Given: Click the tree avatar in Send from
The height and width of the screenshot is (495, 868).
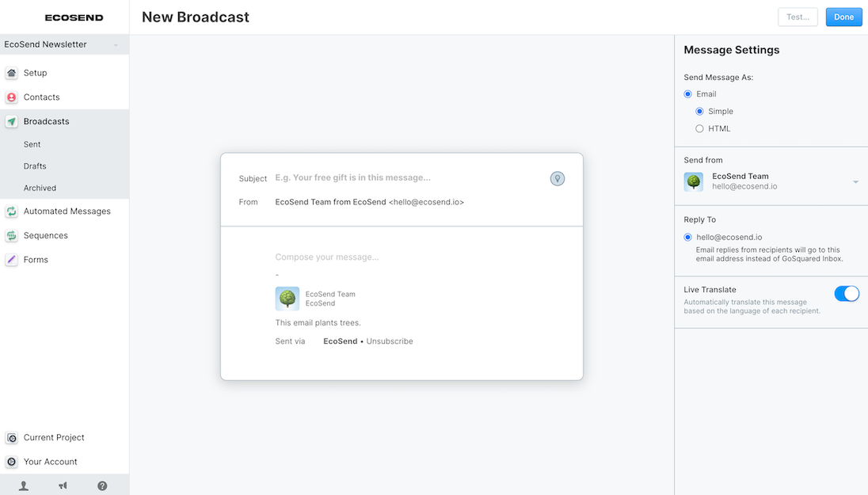Looking at the screenshot, I should 694,181.
